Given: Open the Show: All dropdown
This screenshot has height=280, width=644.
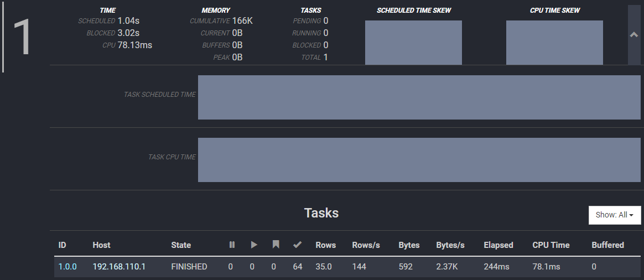Looking at the screenshot, I should click(614, 215).
